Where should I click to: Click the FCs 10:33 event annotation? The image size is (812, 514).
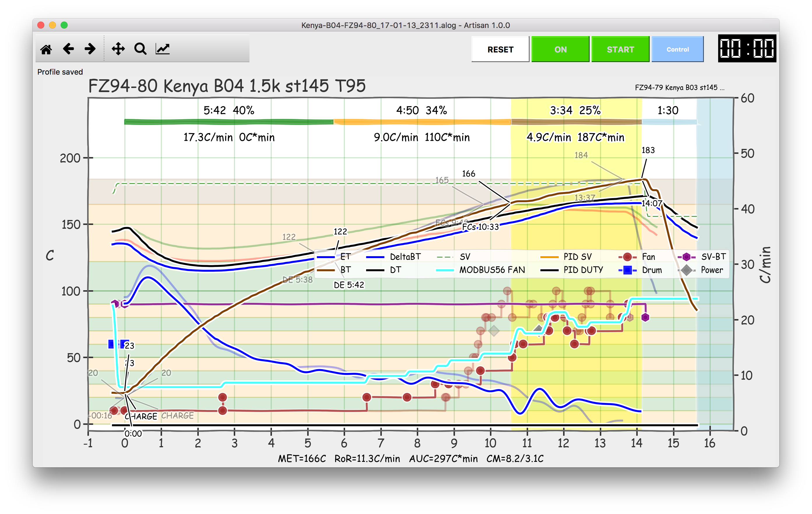click(480, 227)
